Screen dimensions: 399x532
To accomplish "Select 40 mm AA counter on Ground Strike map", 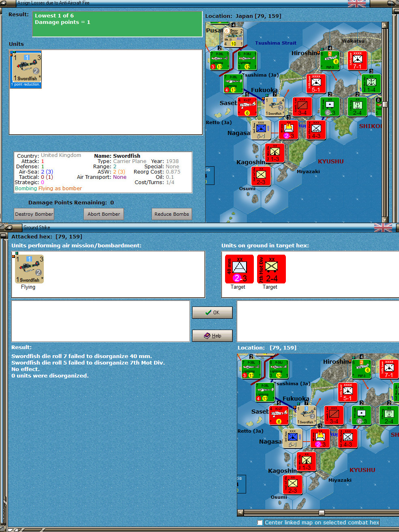I will pyautogui.click(x=320, y=438).
